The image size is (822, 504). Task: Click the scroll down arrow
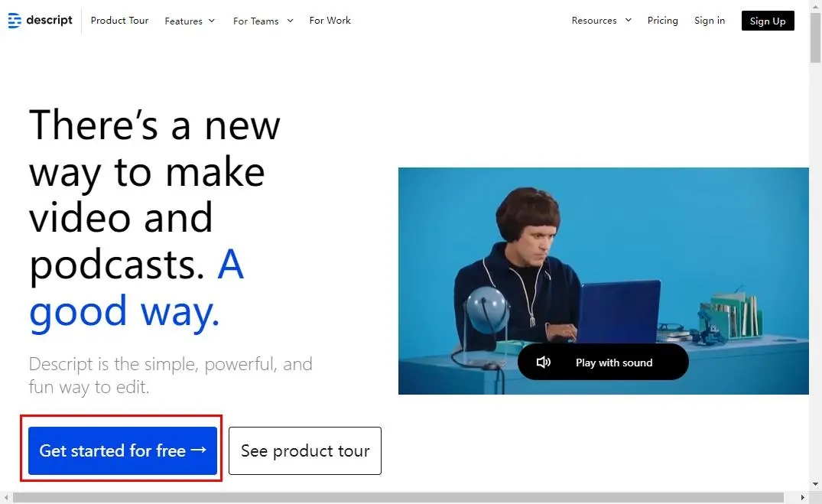[x=815, y=483]
